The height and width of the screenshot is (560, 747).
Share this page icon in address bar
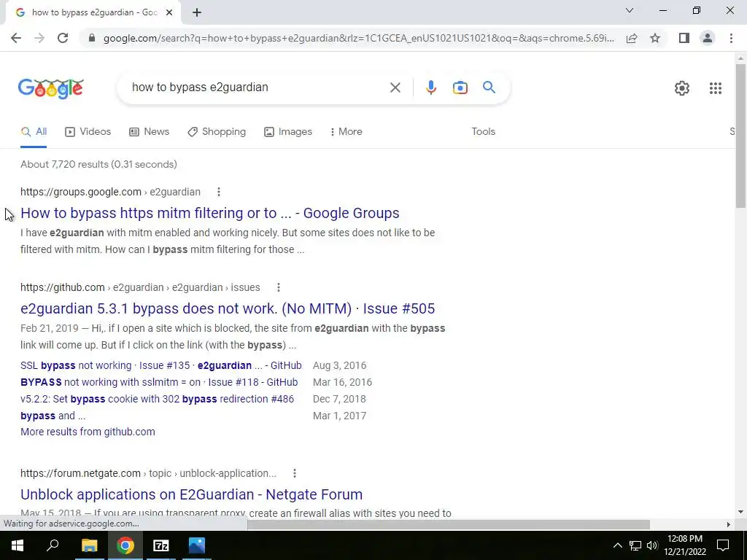pyautogui.click(x=632, y=38)
